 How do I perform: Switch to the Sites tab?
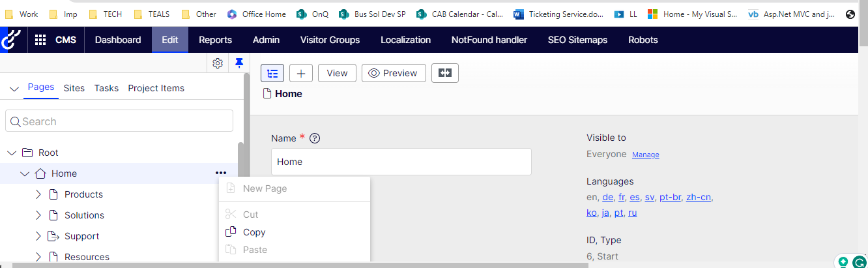tap(74, 88)
